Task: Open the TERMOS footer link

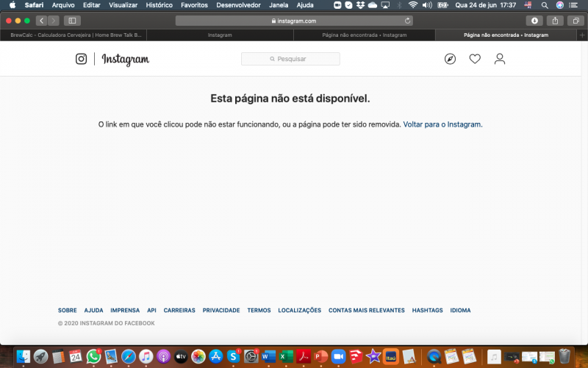Action: click(259, 310)
